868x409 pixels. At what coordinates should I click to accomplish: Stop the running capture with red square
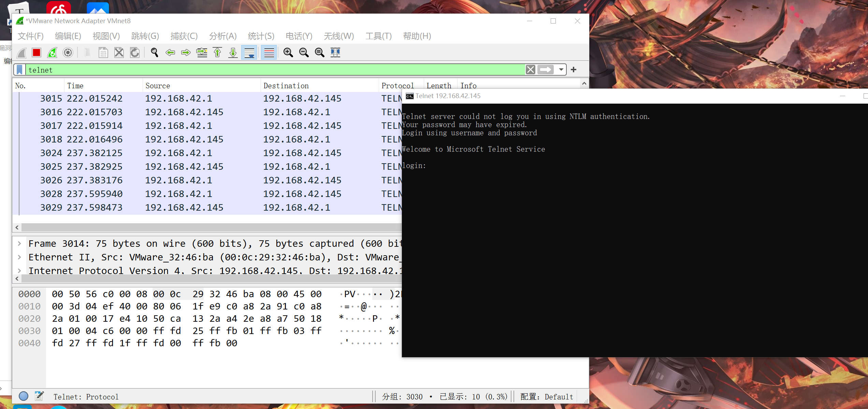[37, 52]
